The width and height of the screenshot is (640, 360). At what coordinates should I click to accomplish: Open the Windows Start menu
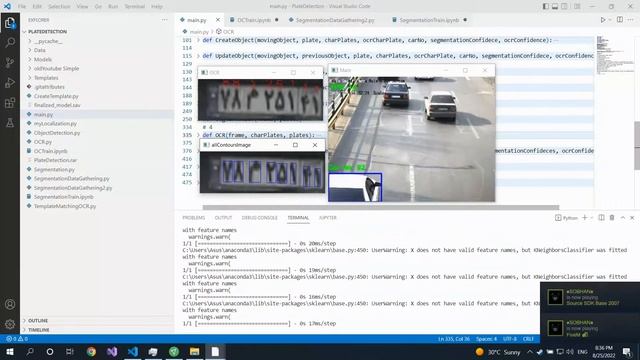(x=10, y=351)
